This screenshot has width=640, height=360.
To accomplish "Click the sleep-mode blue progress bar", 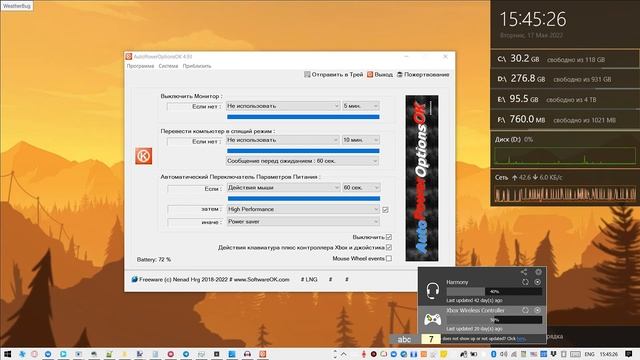I will (x=303, y=151).
